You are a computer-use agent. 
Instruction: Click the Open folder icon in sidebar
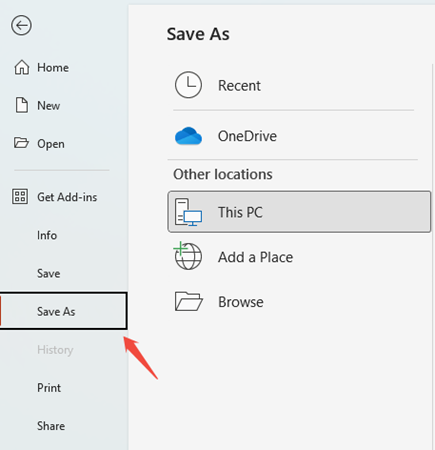(x=21, y=143)
